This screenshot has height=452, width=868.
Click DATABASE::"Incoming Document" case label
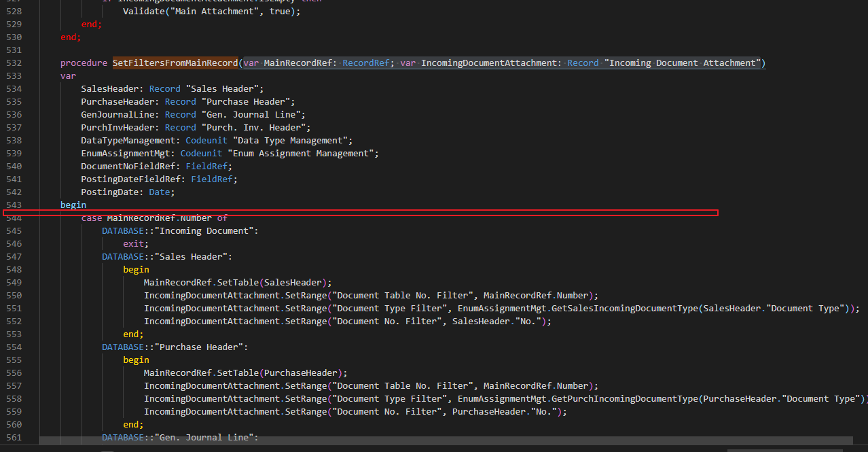(180, 231)
